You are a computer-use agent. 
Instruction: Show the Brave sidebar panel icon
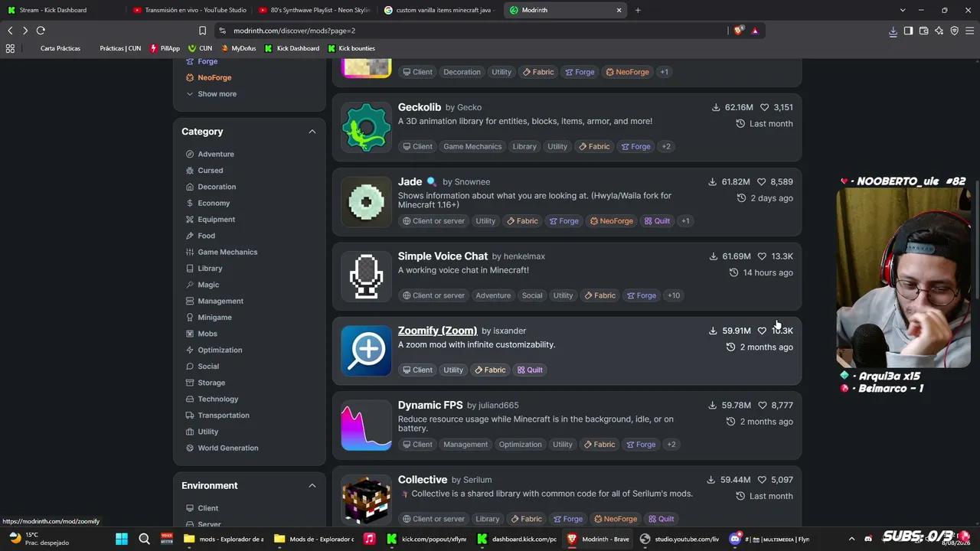pyautogui.click(x=908, y=31)
